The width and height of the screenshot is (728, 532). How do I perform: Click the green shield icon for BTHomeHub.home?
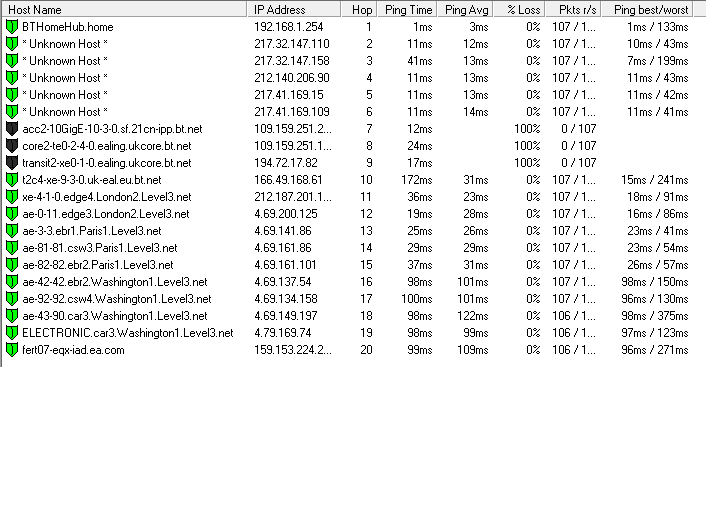[x=12, y=27]
